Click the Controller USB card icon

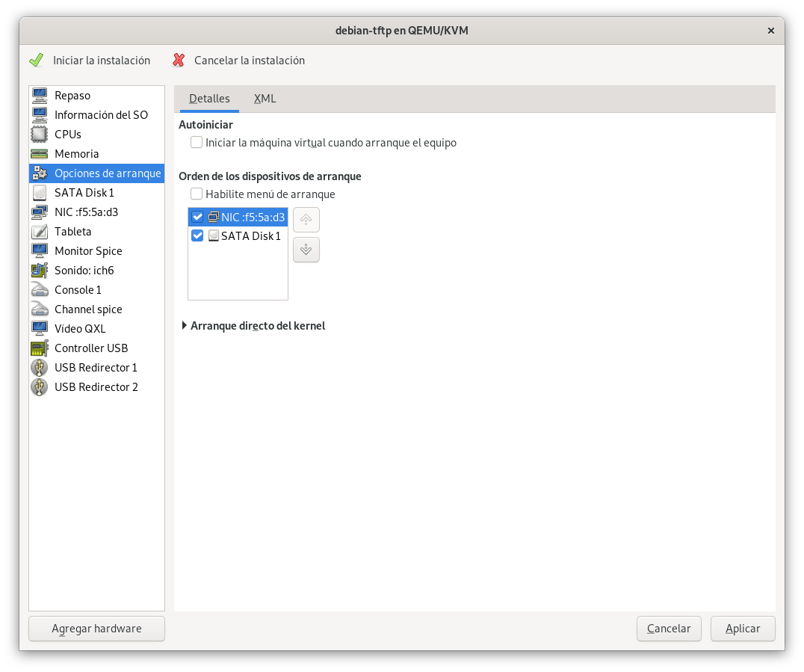coord(40,348)
